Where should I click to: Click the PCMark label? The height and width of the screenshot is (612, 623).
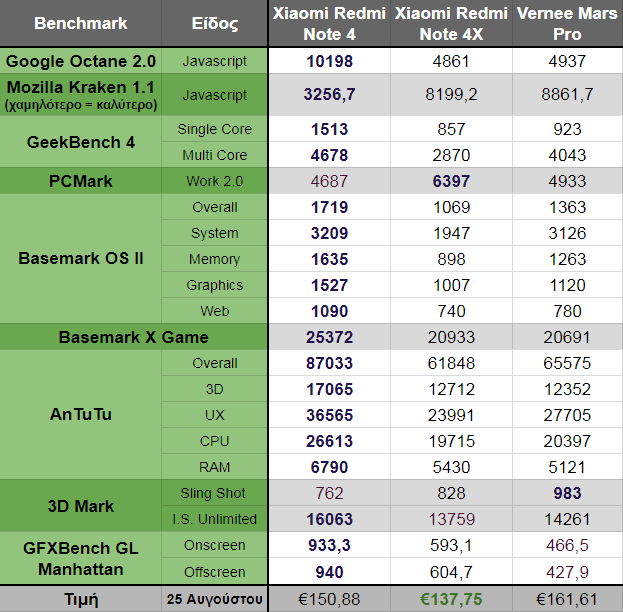point(81,181)
